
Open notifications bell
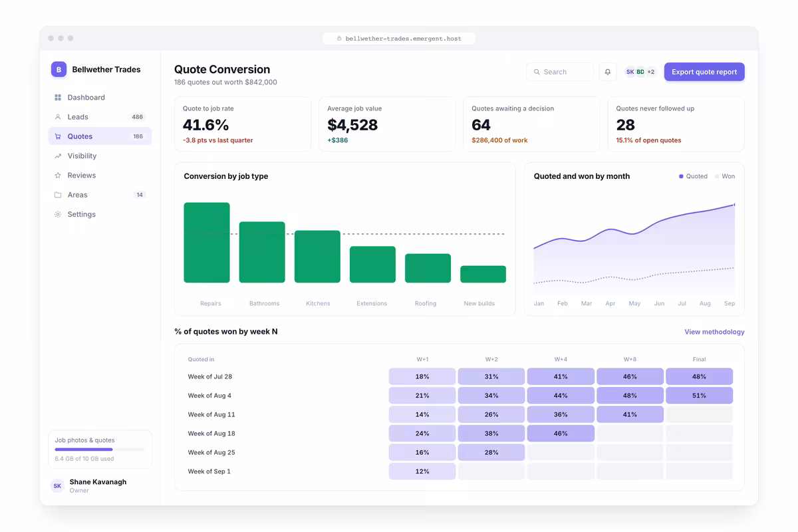tap(607, 72)
